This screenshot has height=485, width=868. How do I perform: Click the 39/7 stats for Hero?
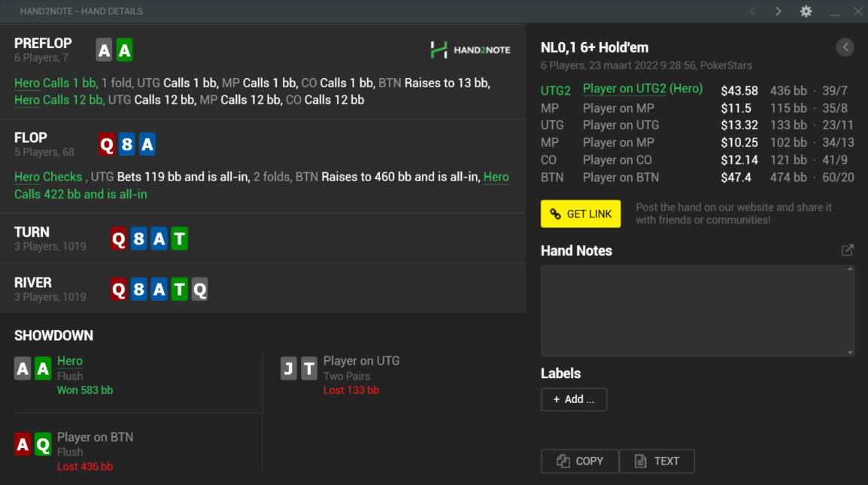[x=835, y=91]
